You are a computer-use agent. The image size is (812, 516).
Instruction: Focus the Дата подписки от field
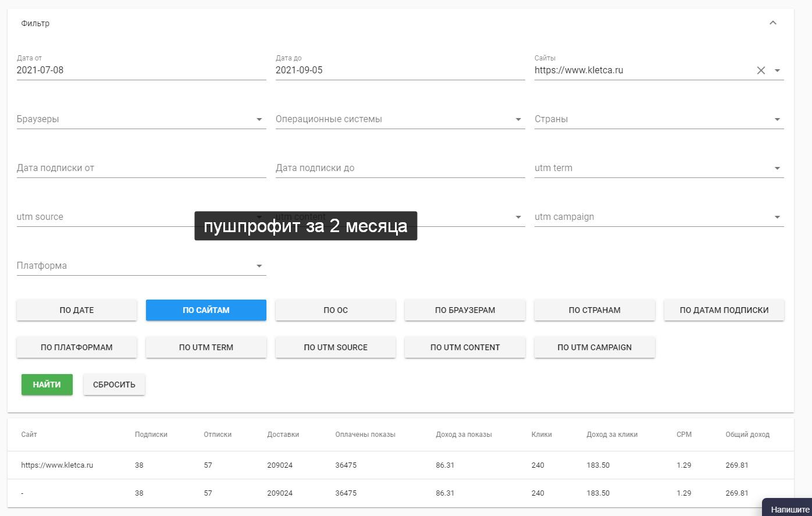[141, 168]
